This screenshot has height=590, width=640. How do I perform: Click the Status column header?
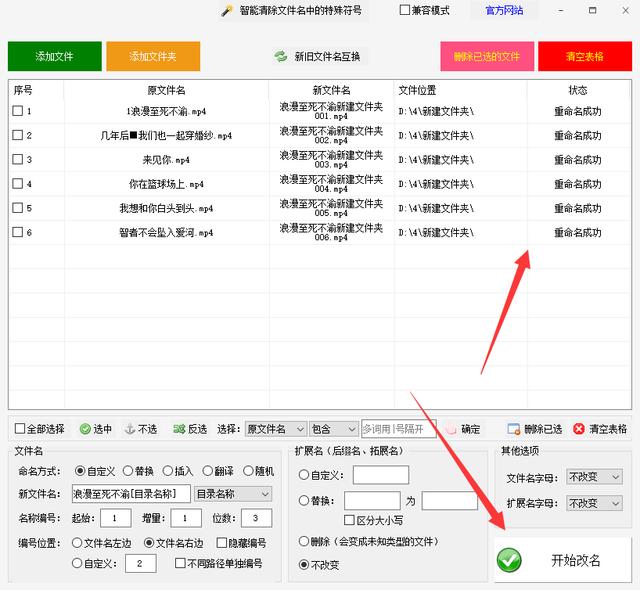578,90
